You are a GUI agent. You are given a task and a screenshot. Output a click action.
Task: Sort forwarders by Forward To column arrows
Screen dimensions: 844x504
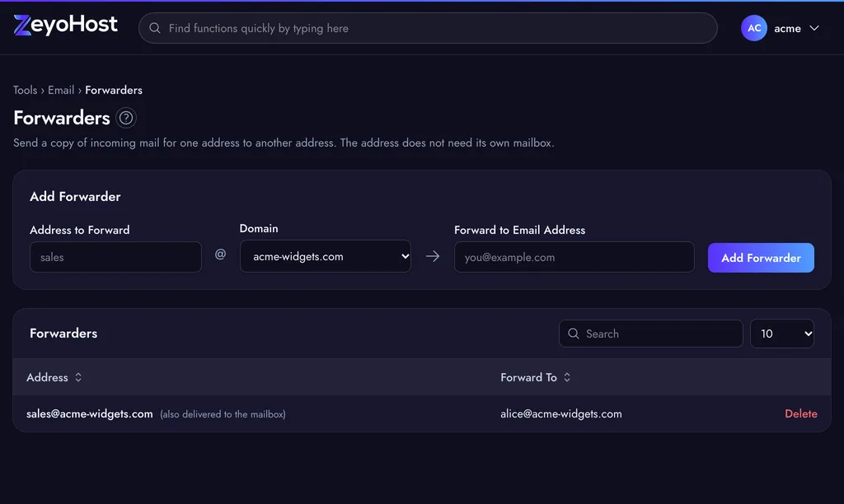(x=567, y=377)
